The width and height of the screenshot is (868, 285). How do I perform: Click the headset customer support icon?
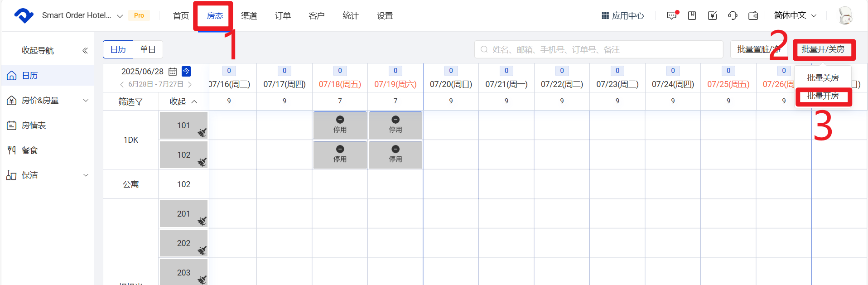tap(733, 16)
